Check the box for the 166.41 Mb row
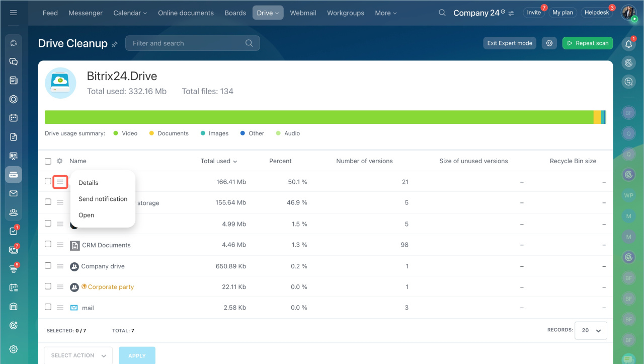The width and height of the screenshot is (644, 364). tap(48, 181)
